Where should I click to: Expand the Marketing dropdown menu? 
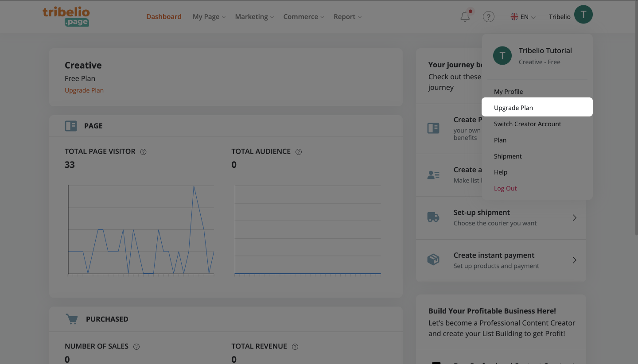254,17
